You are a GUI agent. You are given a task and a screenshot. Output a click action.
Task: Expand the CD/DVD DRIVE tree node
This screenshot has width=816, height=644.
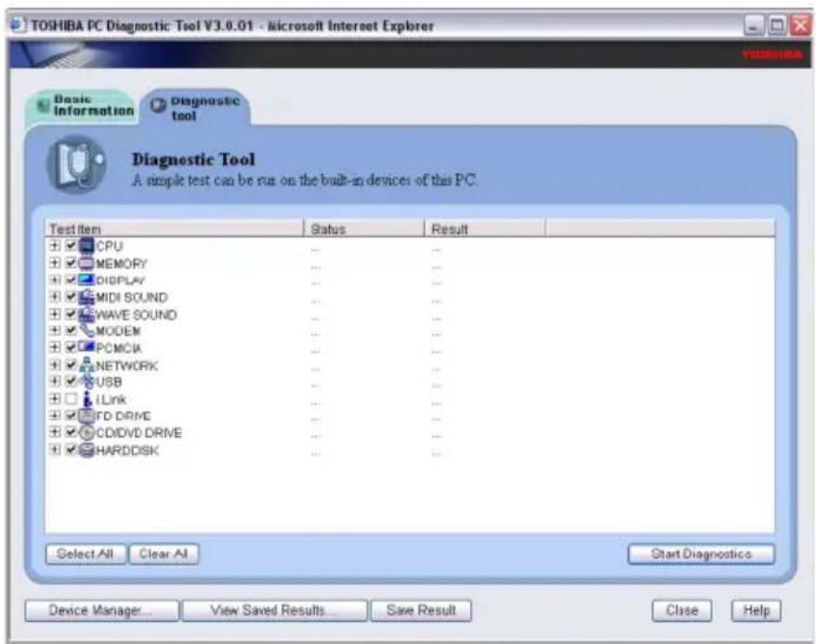tap(55, 433)
